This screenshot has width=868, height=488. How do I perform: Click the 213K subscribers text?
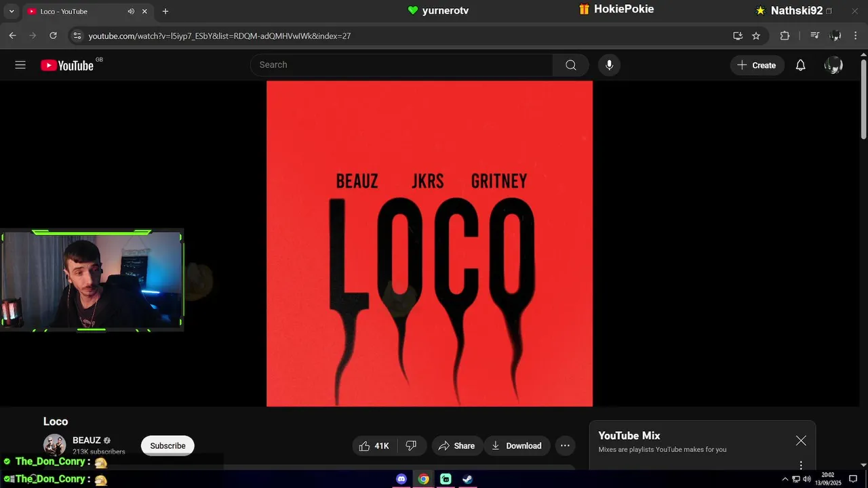coord(99,451)
